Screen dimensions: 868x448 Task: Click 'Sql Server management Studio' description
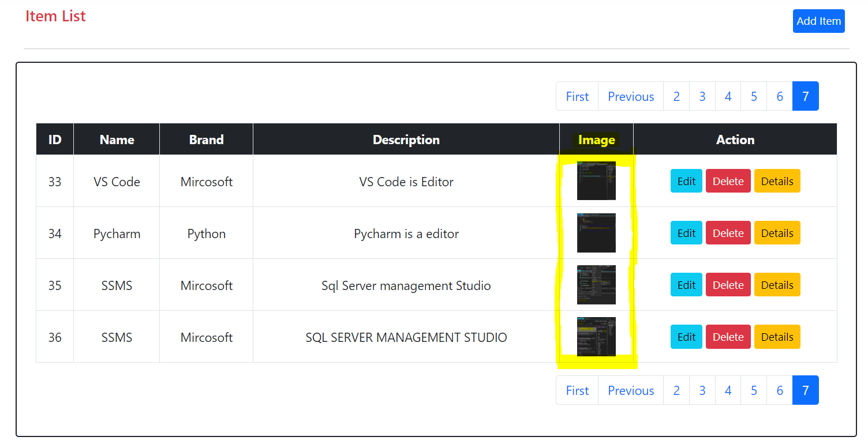click(406, 285)
